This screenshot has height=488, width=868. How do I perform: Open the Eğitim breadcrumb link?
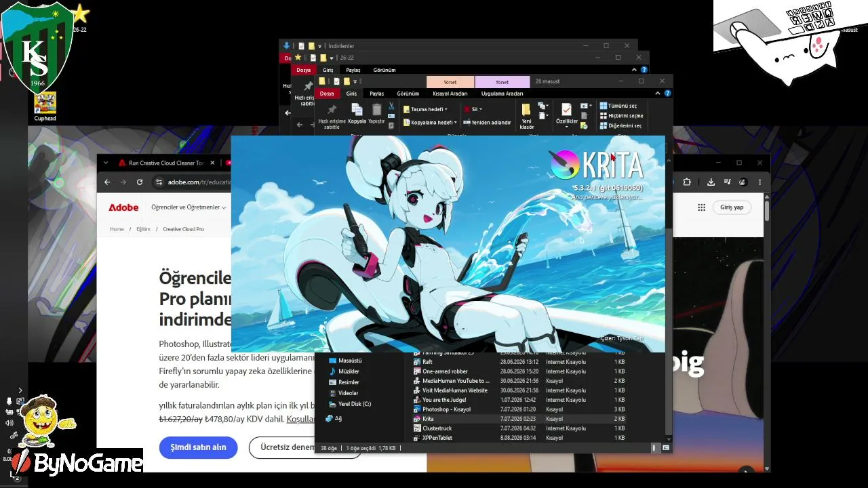[x=143, y=229]
